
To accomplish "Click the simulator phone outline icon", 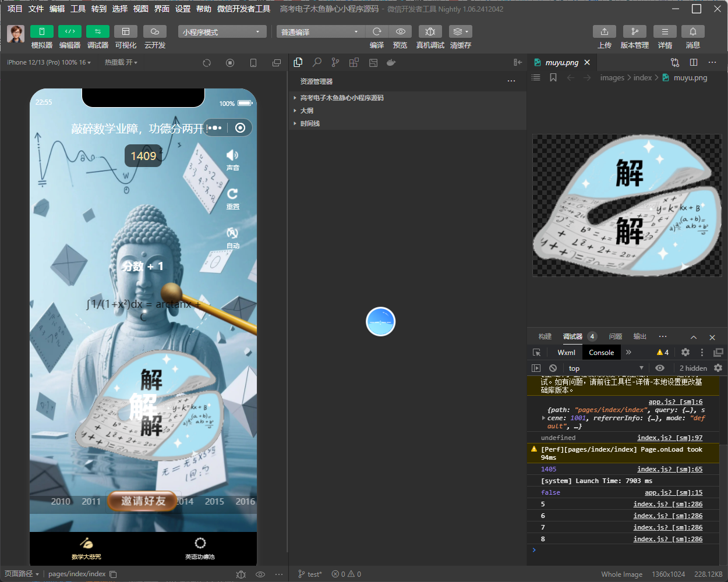I will click(253, 63).
